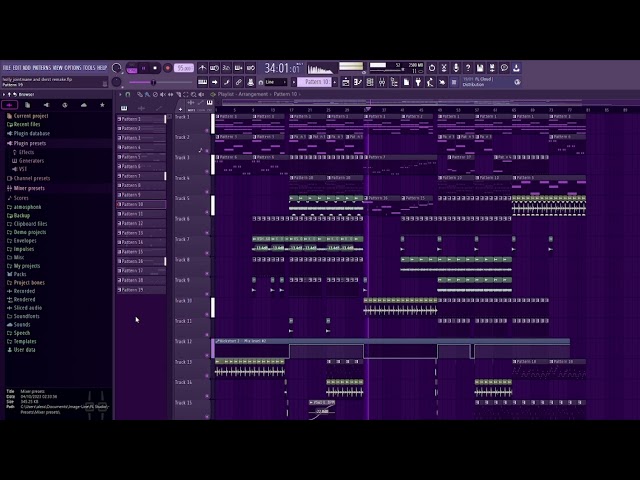Select the browser plugins tab icon
The image size is (640, 480).
click(46, 105)
